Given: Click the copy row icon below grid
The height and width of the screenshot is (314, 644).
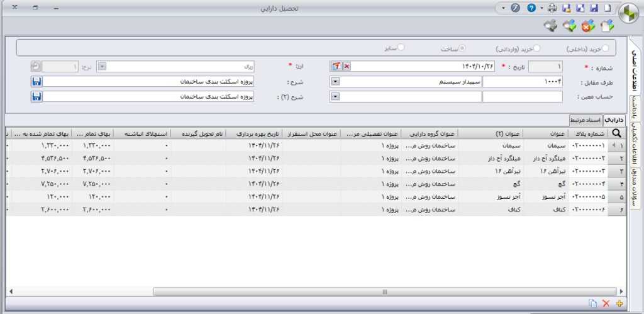Looking at the screenshot, I should tap(592, 303).
